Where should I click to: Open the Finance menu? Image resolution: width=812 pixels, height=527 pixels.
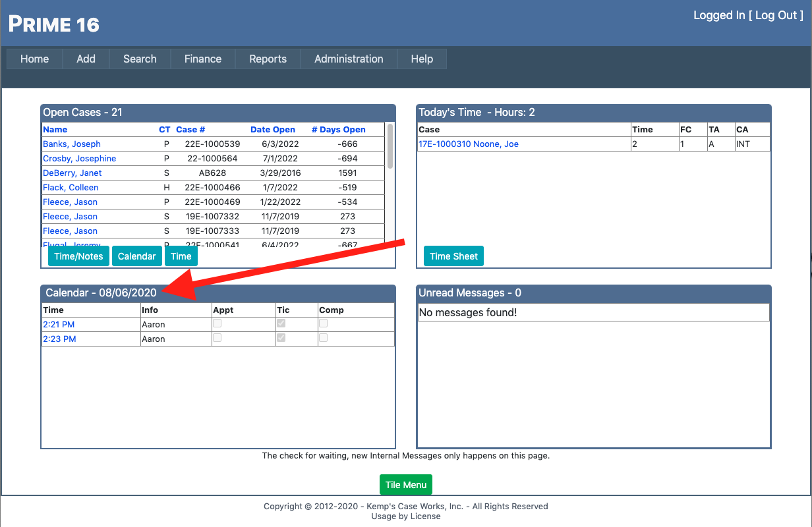202,59
